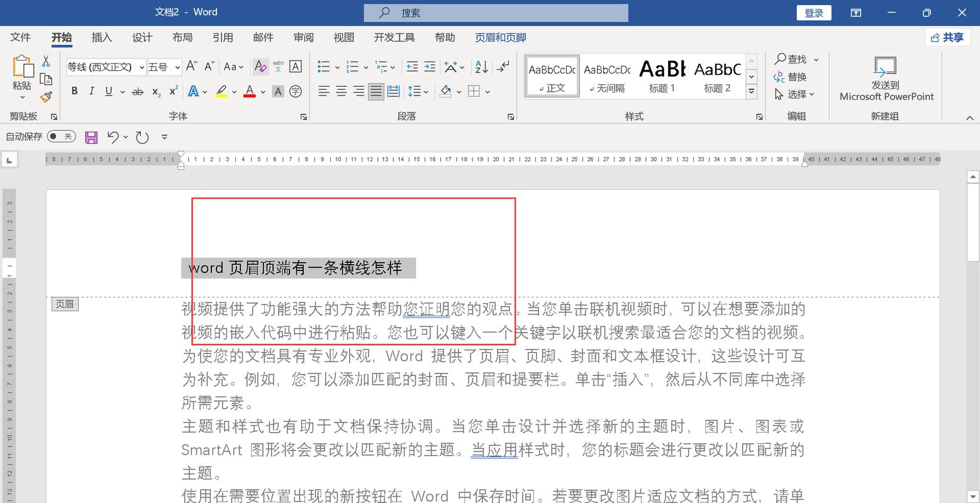Toggle Bold formatting
The image size is (980, 503).
click(x=74, y=92)
